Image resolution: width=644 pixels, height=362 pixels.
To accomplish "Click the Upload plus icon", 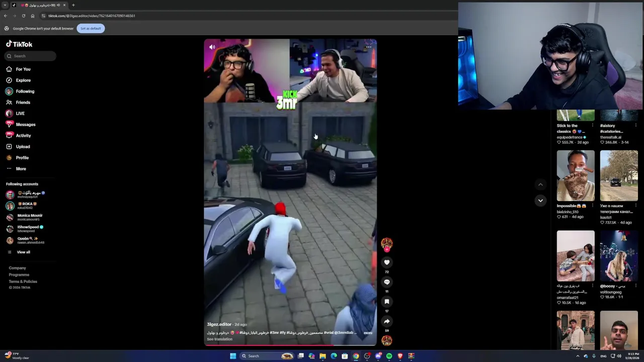I will (x=9, y=146).
